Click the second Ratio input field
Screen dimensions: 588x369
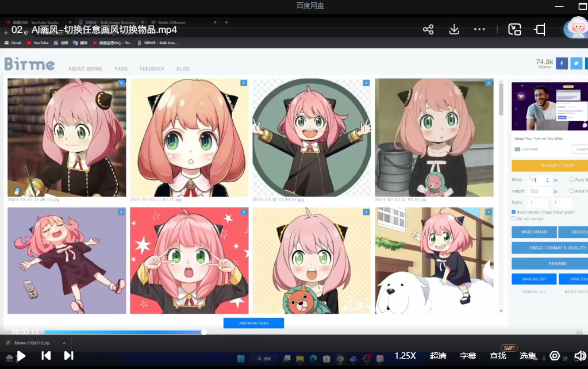click(x=562, y=202)
